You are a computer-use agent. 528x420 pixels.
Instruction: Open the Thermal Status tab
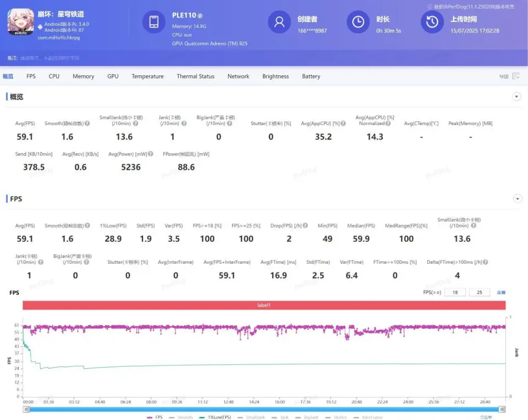[195, 76]
